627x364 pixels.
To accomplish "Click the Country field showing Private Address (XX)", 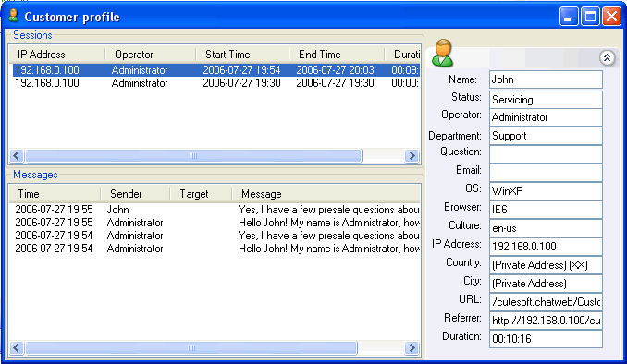I will coord(546,265).
